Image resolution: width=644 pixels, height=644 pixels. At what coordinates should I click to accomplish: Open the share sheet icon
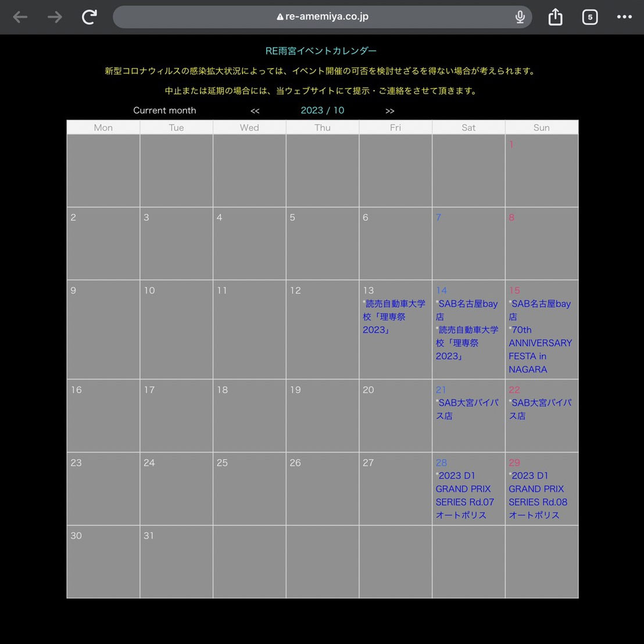click(x=555, y=17)
